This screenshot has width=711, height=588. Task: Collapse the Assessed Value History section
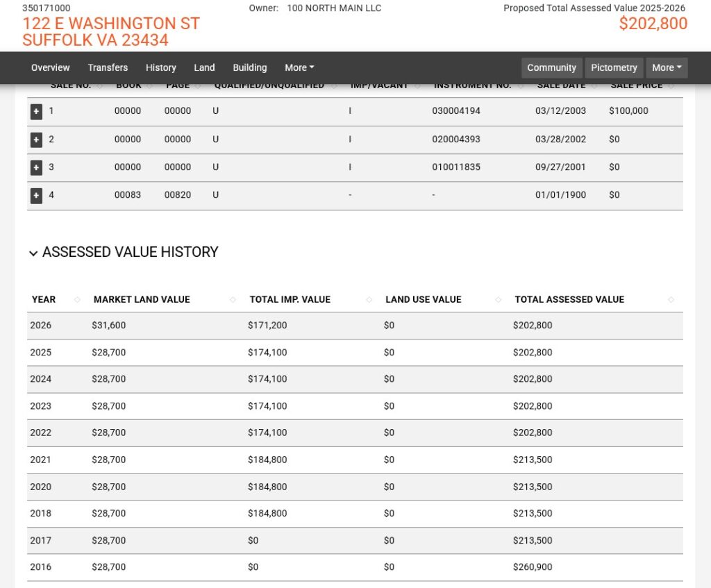tap(33, 253)
